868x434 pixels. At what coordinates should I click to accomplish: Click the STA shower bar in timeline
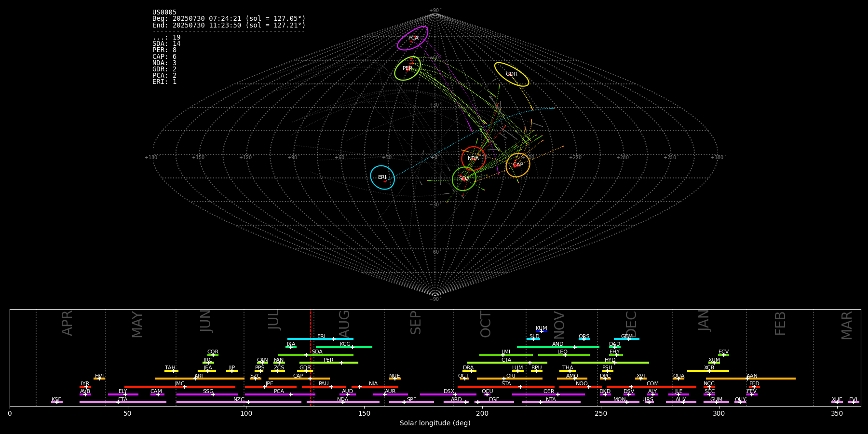(506, 387)
